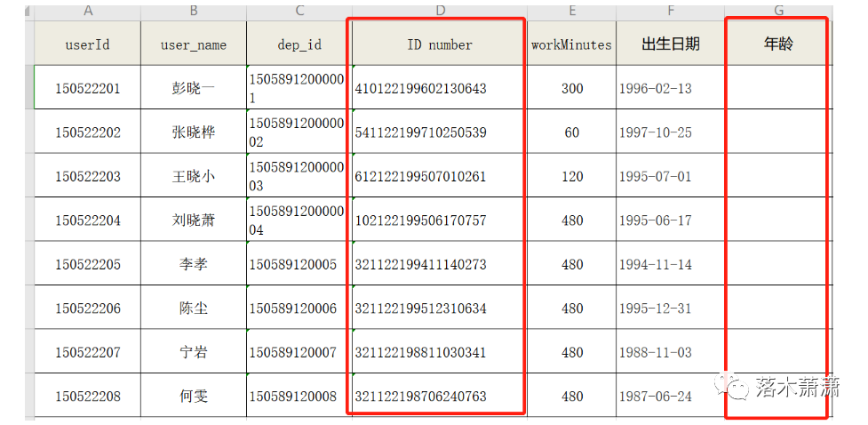Select the name cell 张晓桦
This screenshot has width=868, height=425.
[194, 132]
